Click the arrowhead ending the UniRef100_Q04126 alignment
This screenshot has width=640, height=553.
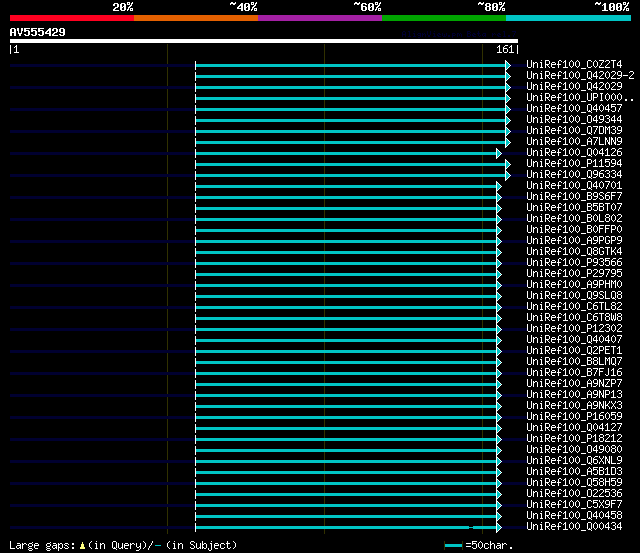tap(499, 153)
